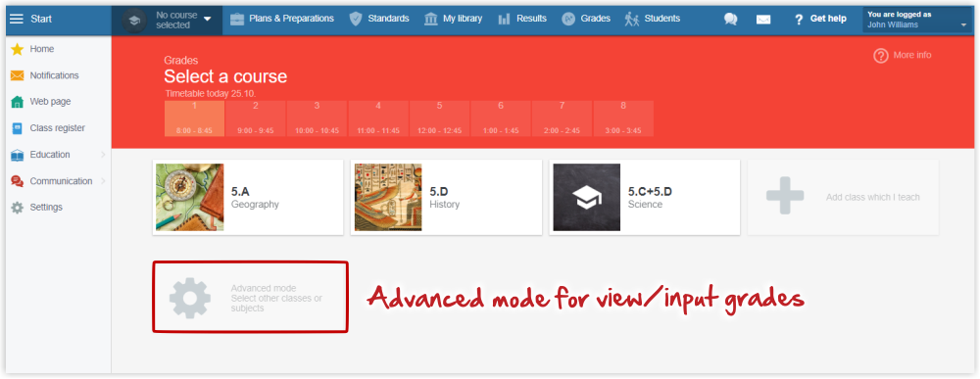
Task: Click the More info question mark icon
Action: tap(881, 56)
